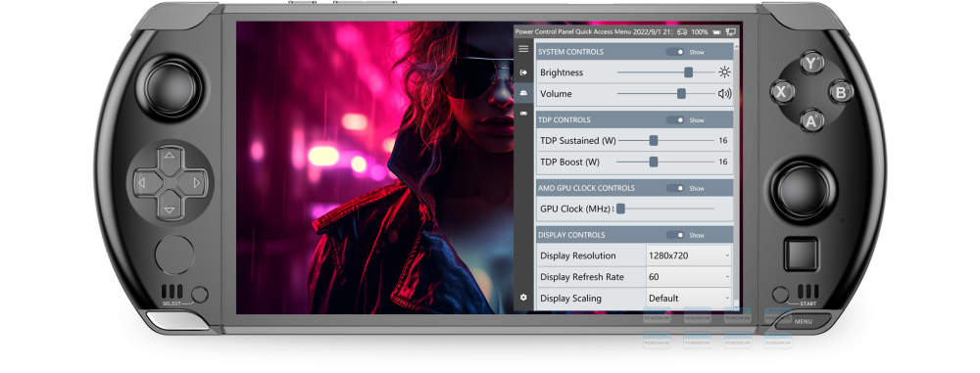Click the sun icon beside Brightness slider
The image size is (980, 373).
(724, 71)
